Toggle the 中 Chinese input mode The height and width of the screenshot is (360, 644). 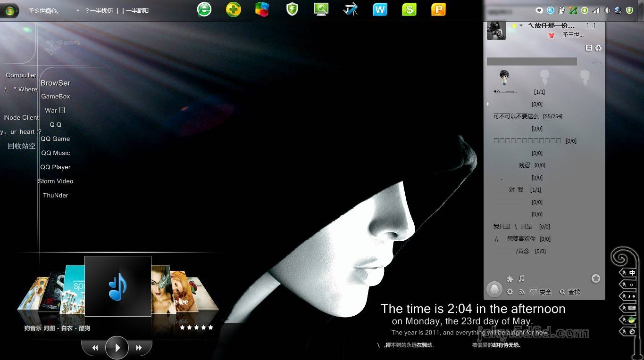[632, 273]
